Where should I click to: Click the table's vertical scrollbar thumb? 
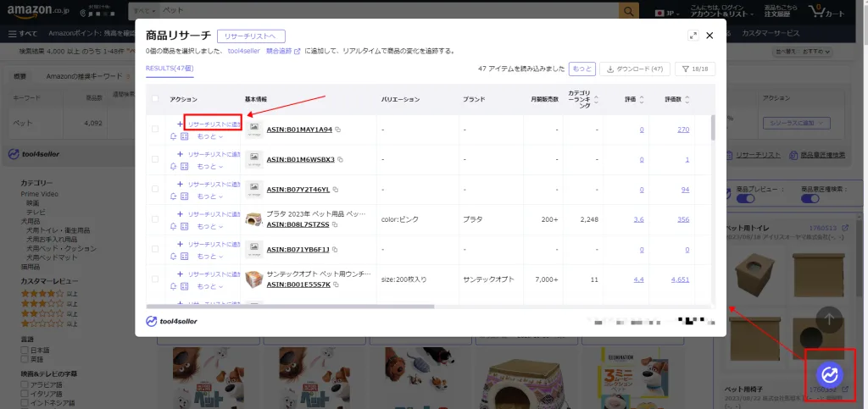[712, 128]
